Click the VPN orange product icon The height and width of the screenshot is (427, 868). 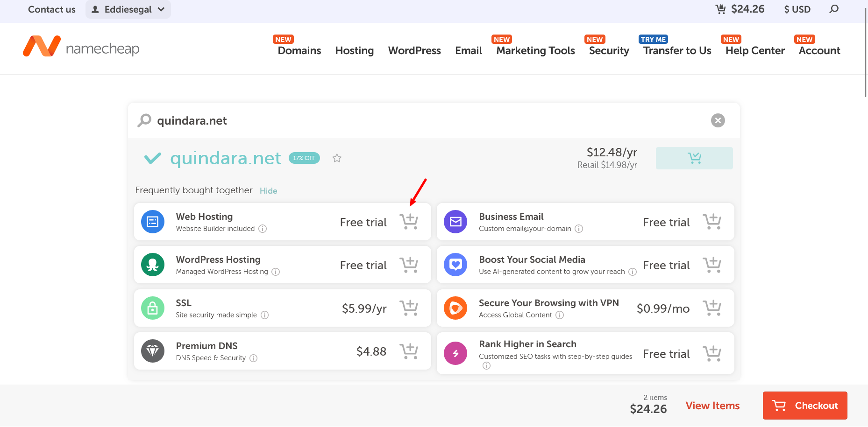[x=455, y=308]
